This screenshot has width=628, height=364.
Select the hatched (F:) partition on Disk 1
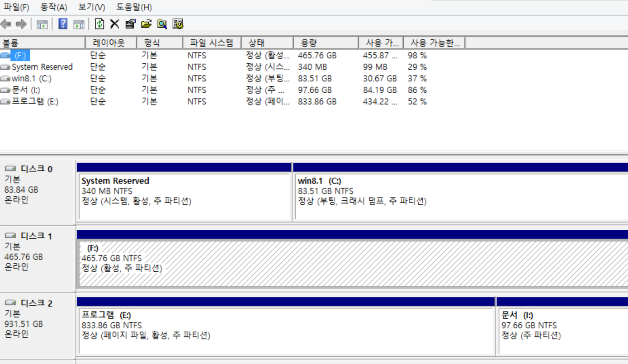click(x=353, y=264)
